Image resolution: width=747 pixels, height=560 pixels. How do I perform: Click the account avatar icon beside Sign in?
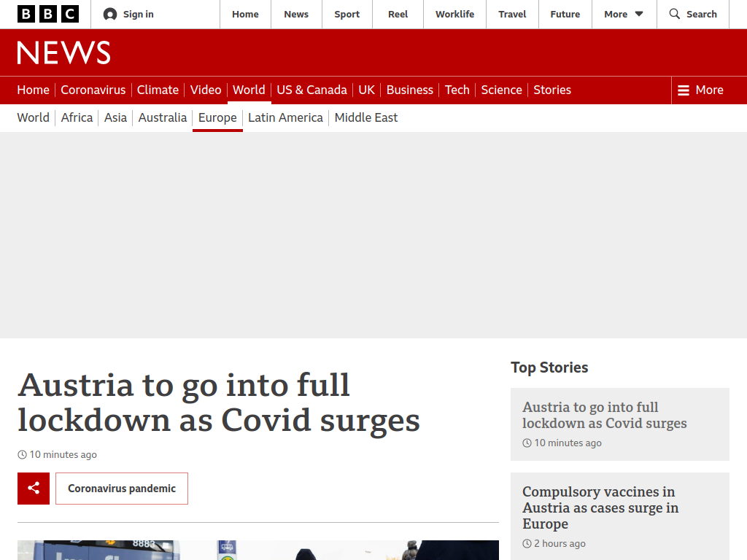point(110,15)
